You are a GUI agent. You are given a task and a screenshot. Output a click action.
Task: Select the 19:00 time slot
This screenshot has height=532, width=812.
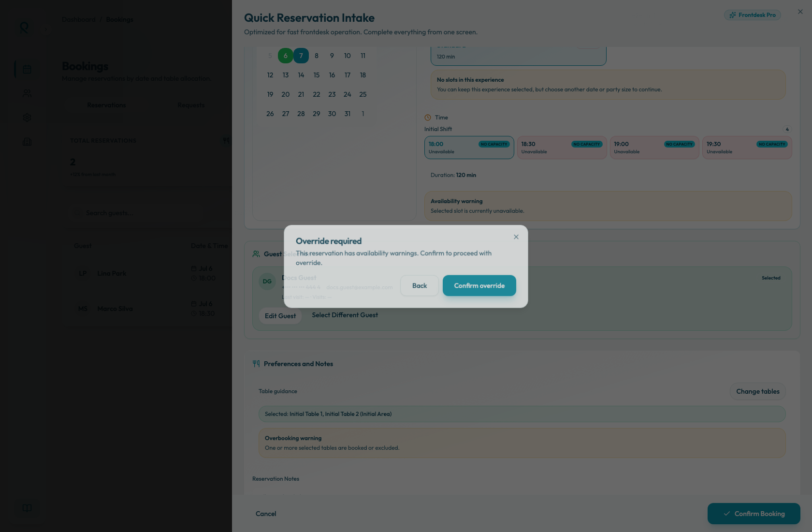coord(654,148)
